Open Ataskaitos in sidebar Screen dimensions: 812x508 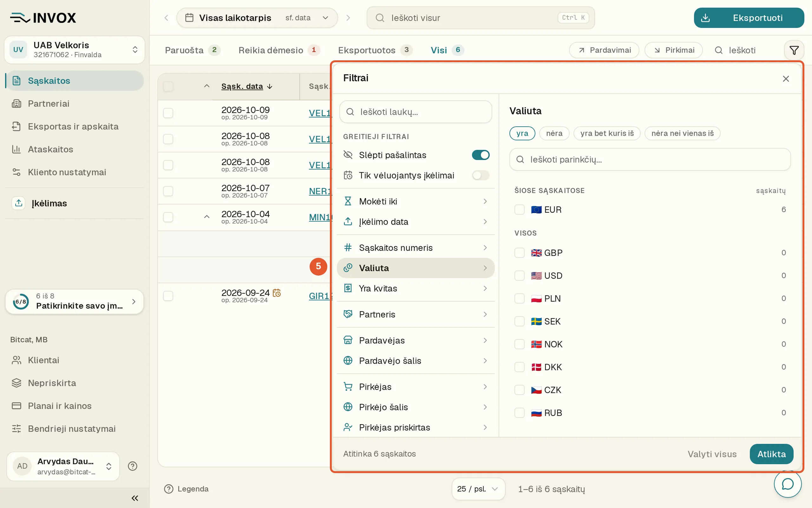75,149
